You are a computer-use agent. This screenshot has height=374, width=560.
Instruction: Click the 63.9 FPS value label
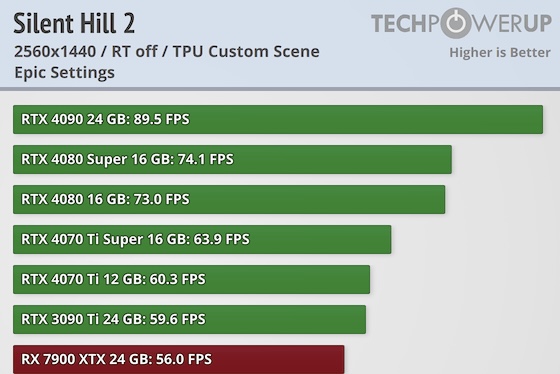click(221, 239)
